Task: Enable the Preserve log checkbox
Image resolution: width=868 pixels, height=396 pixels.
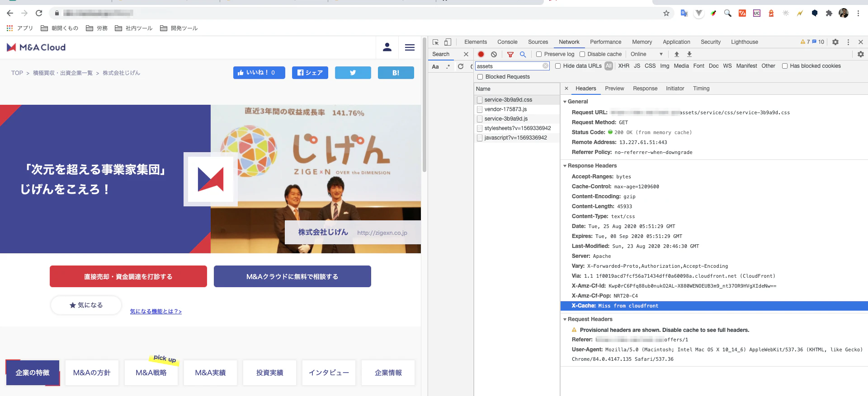Action: (x=539, y=54)
